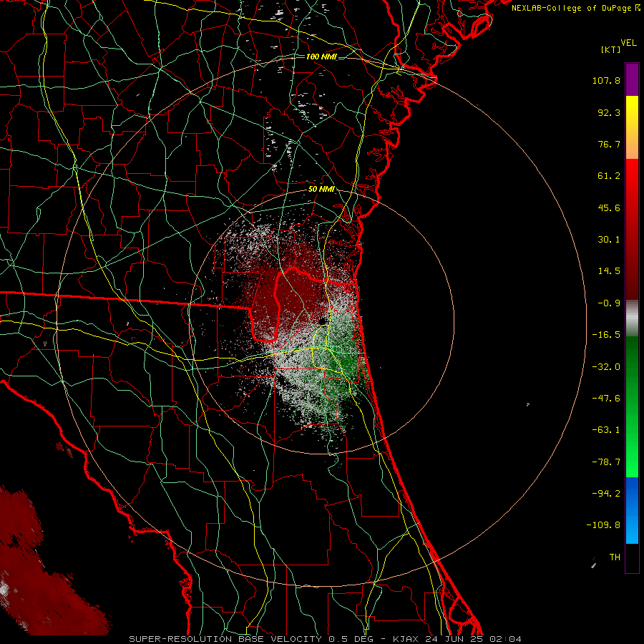Select the -78.7 velocity value
Image resolution: width=644 pixels, height=644 pixels.
click(606, 462)
